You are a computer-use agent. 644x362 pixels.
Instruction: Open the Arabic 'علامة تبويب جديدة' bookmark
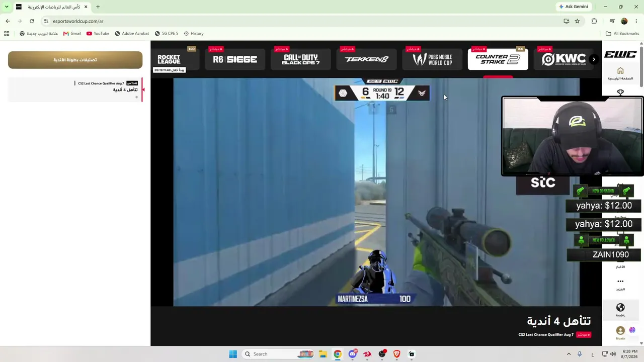point(38,34)
